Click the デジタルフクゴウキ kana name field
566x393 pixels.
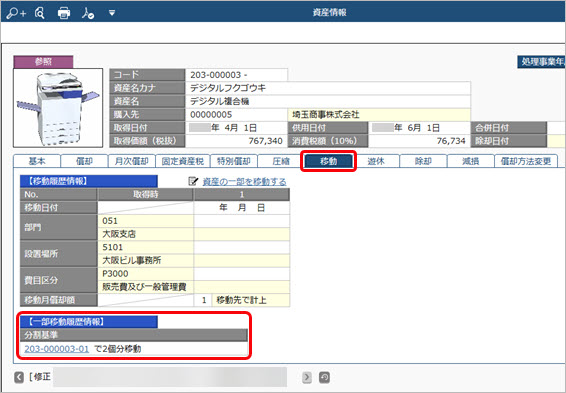pos(328,88)
